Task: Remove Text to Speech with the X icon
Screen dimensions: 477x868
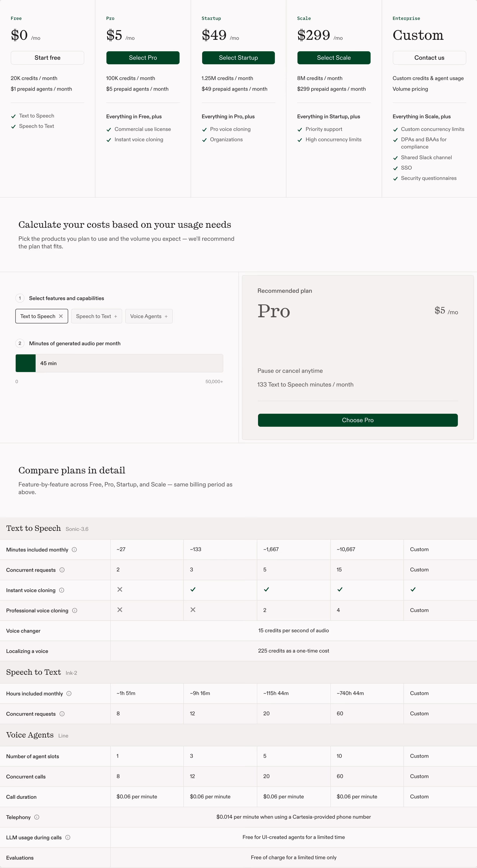Action: (x=61, y=316)
